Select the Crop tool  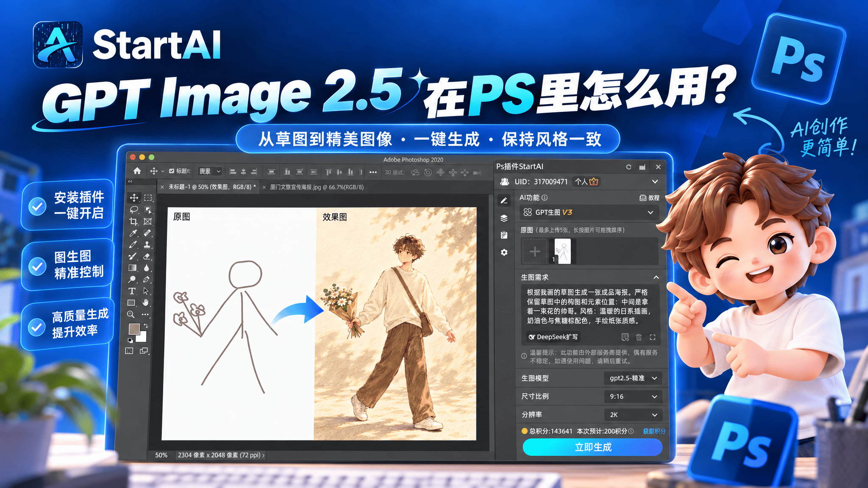point(134,221)
